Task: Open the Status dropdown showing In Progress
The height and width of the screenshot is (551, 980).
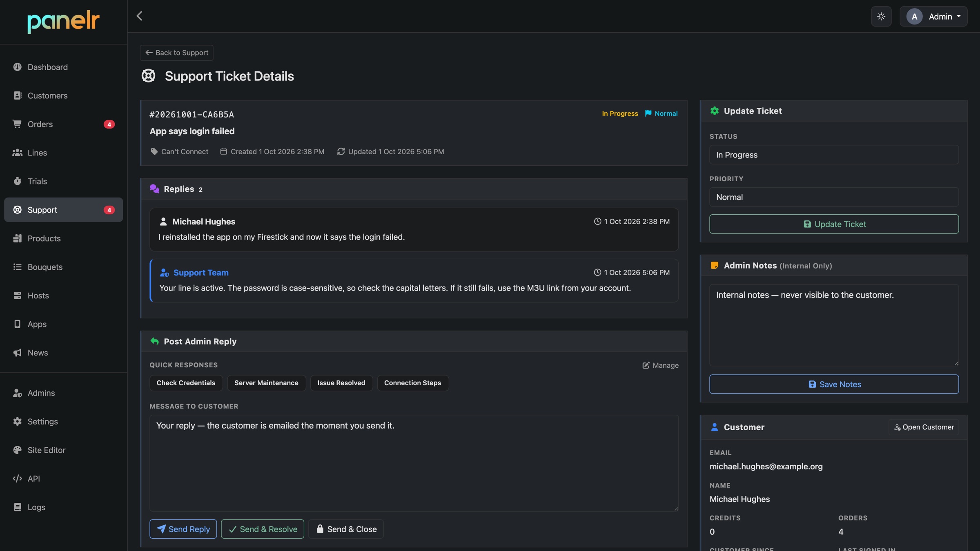Action: (x=834, y=155)
